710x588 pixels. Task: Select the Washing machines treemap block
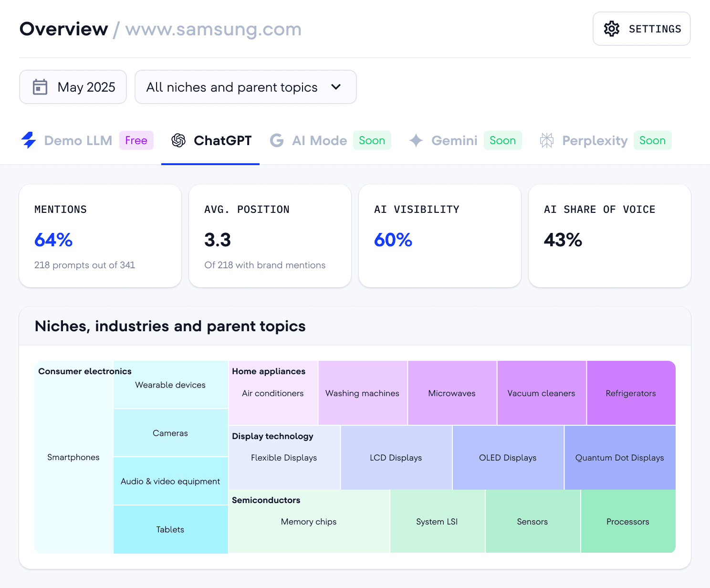pyautogui.click(x=363, y=393)
